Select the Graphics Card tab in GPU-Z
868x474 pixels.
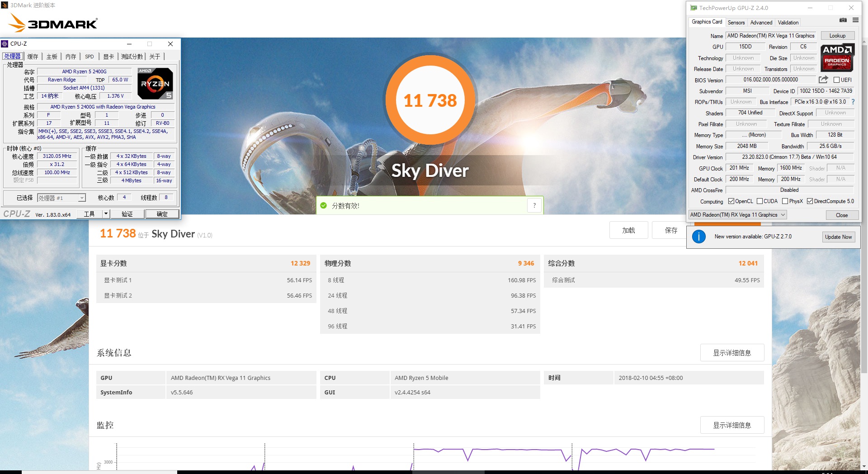pos(707,22)
